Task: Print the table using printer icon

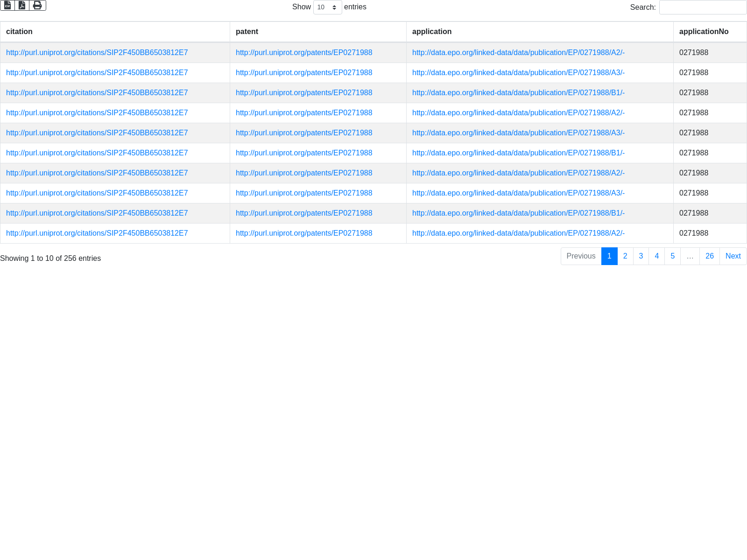Action: pyautogui.click(x=37, y=6)
